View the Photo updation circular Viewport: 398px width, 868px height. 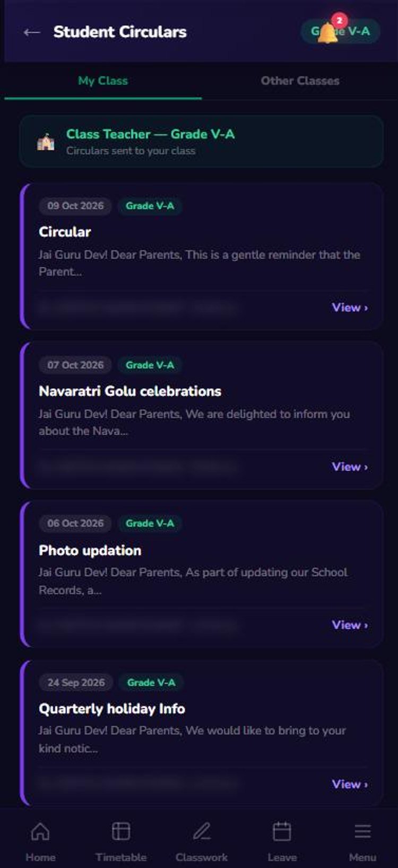tap(350, 625)
